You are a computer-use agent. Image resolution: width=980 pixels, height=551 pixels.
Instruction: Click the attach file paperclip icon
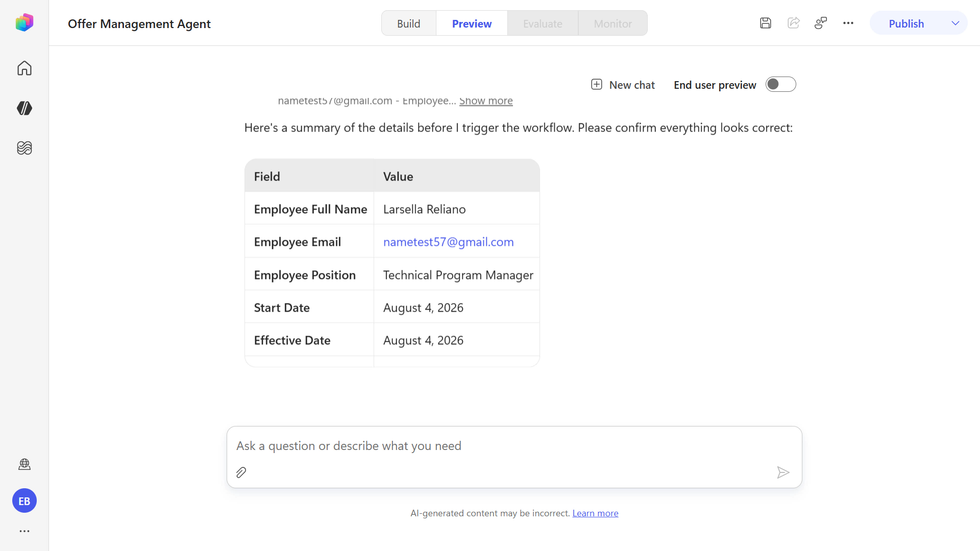(241, 472)
